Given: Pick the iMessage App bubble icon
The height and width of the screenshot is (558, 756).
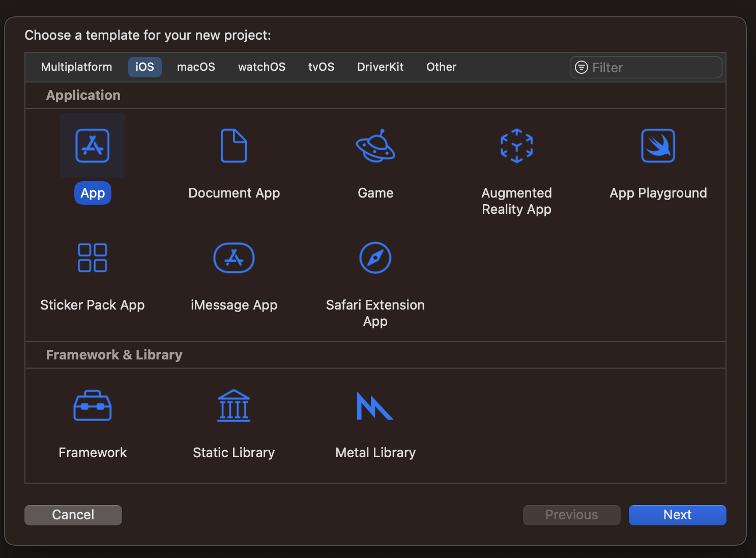Looking at the screenshot, I should [234, 258].
